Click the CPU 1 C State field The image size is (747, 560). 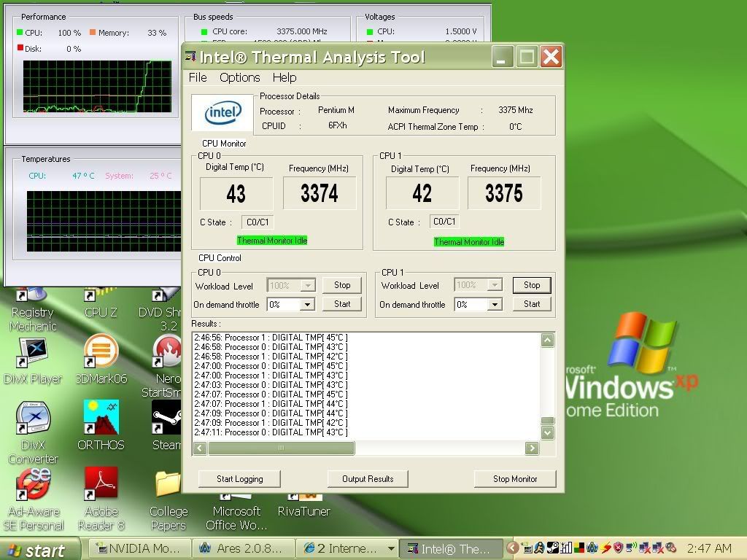coord(444,222)
